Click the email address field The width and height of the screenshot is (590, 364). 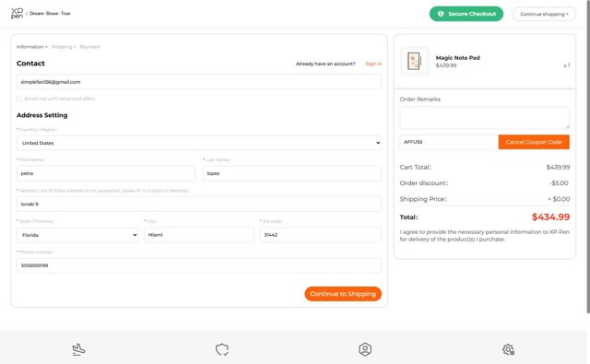tap(199, 82)
